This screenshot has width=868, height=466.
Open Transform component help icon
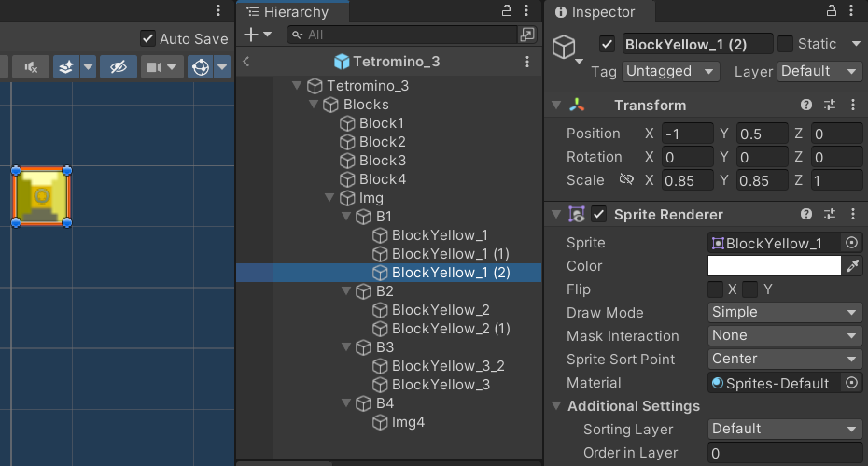pos(806,105)
